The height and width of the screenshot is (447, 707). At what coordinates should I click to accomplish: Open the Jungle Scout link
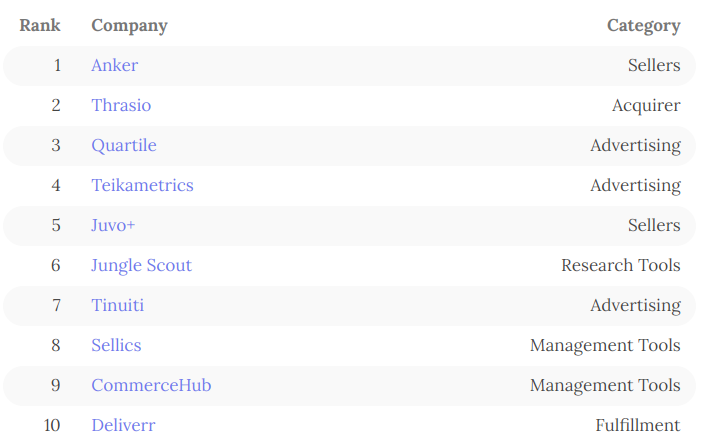click(x=141, y=266)
